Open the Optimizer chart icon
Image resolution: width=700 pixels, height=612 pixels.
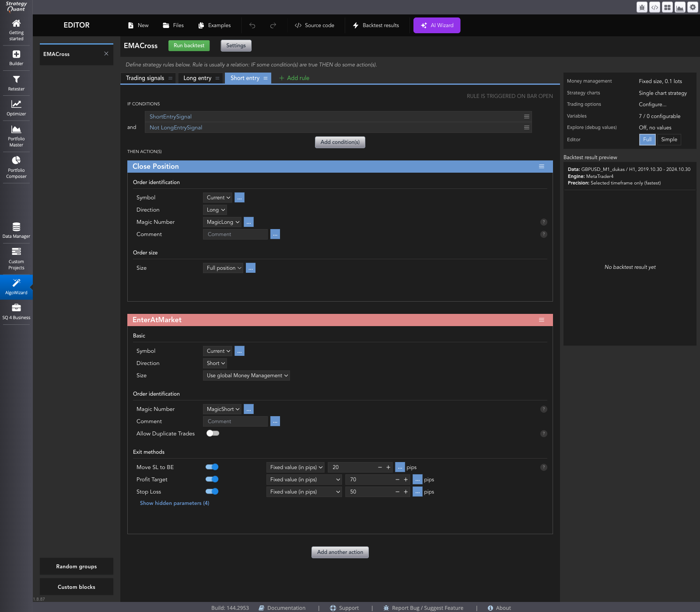click(x=16, y=104)
